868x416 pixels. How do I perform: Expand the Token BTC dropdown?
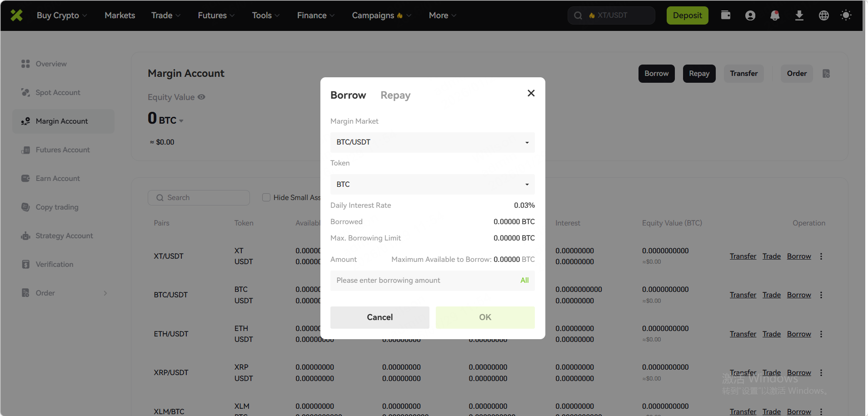(432, 184)
